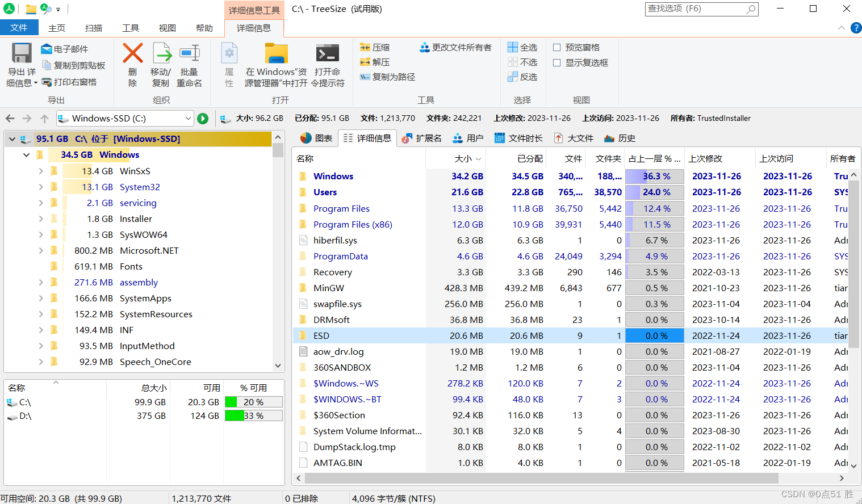Collapse the ribbon with the chevron
This screenshot has width=862, height=504.
click(x=841, y=28)
